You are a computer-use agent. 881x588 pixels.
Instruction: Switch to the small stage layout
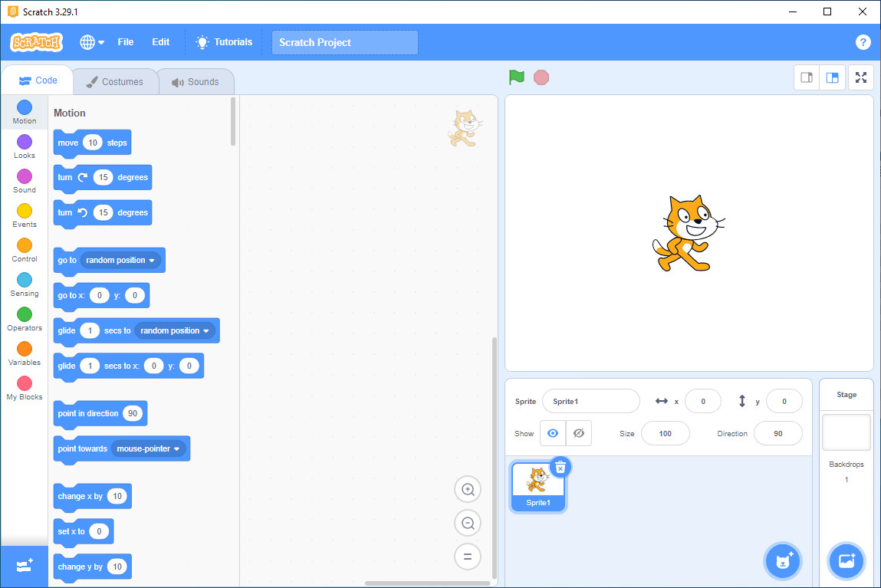807,77
